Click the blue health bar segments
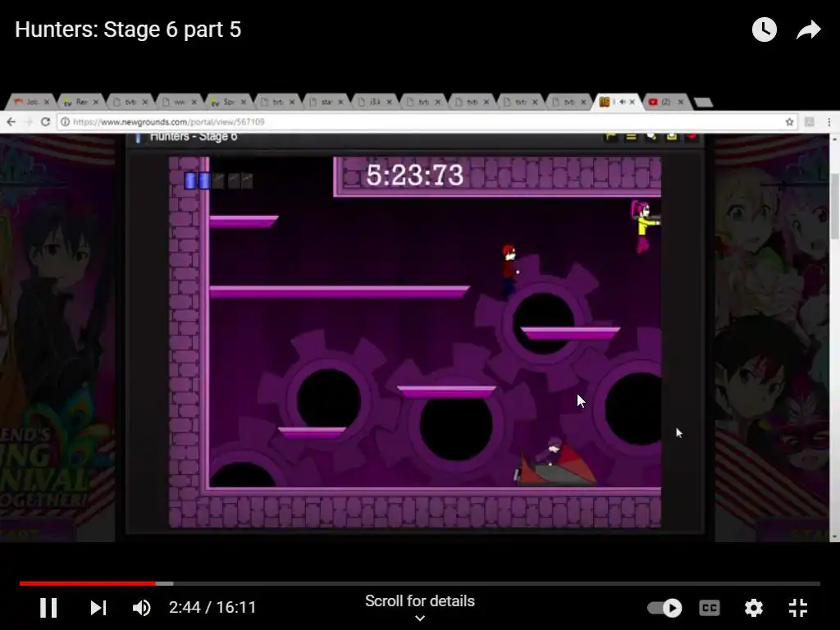 coord(197,180)
